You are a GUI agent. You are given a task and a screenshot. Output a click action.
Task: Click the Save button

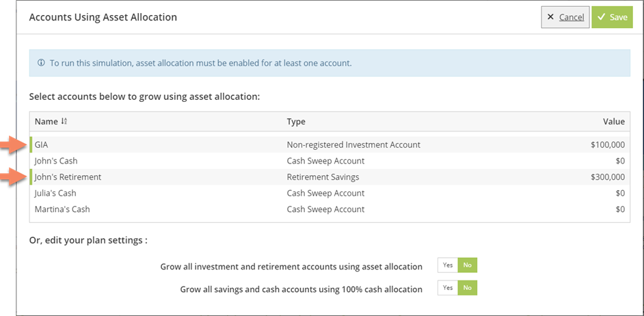tap(612, 17)
